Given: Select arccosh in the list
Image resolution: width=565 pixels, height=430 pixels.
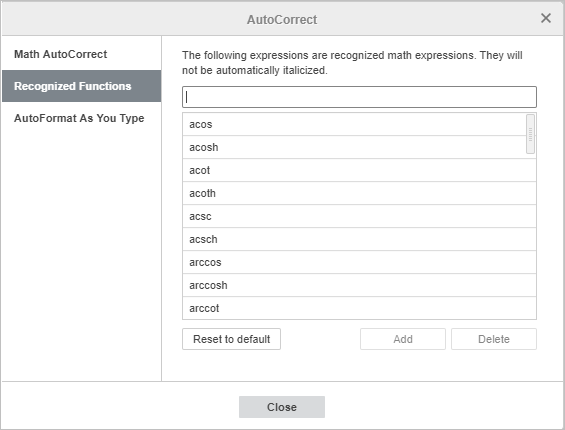Looking at the screenshot, I should click(359, 285).
